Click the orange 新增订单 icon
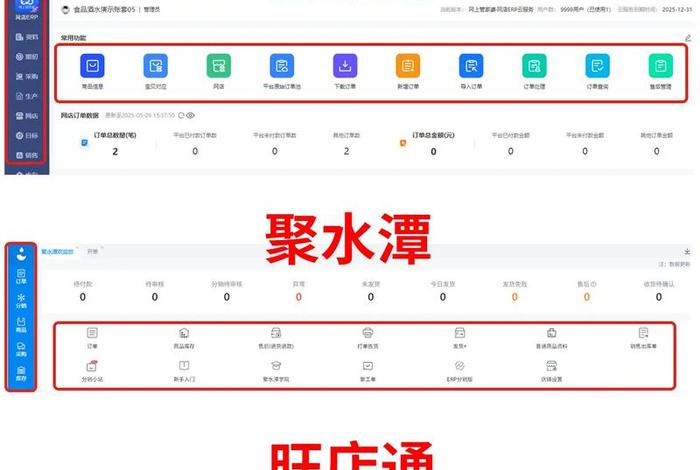Viewport: 700px width, 470px height. point(408,66)
